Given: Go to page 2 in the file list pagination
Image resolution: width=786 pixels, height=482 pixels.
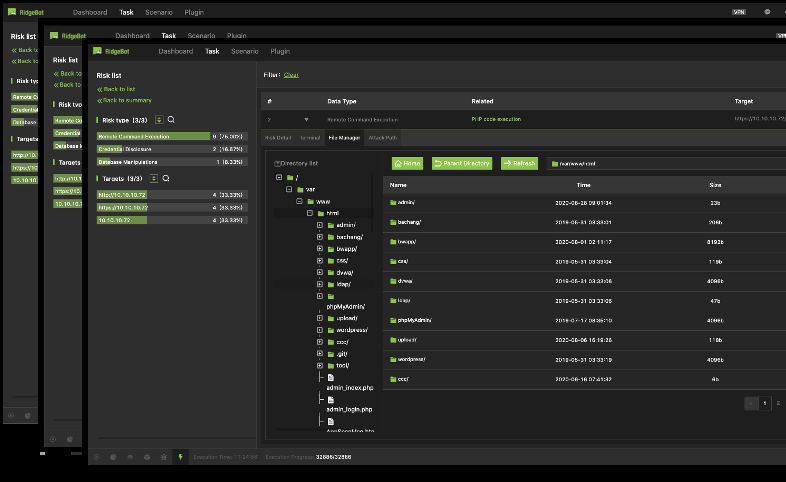Looking at the screenshot, I should (x=778, y=403).
